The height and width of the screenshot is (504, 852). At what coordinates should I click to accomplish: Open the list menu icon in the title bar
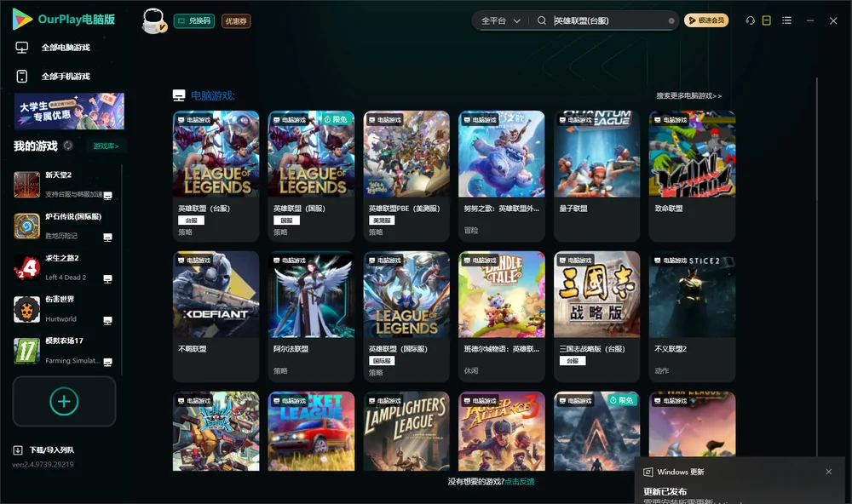(x=786, y=20)
